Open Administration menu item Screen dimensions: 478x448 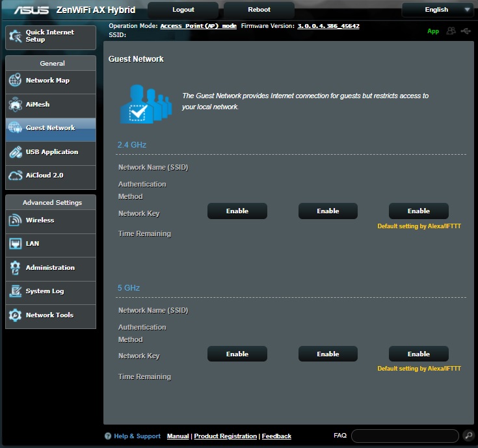click(51, 268)
